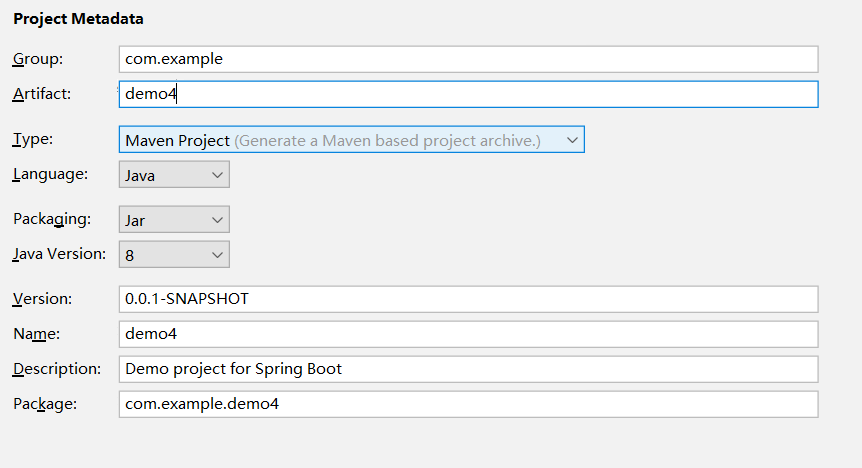Viewport: 862px width, 468px height.
Task: Click the "Group:" label
Action: pos(35,59)
